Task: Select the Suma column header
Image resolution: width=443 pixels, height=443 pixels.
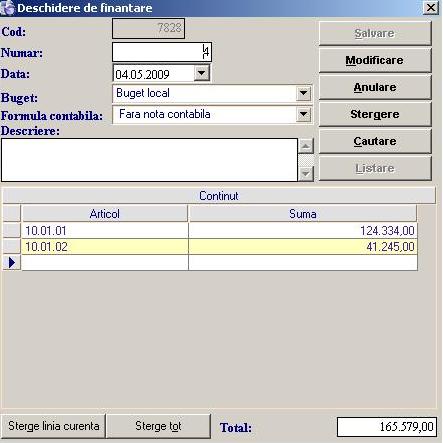Action: tap(303, 214)
